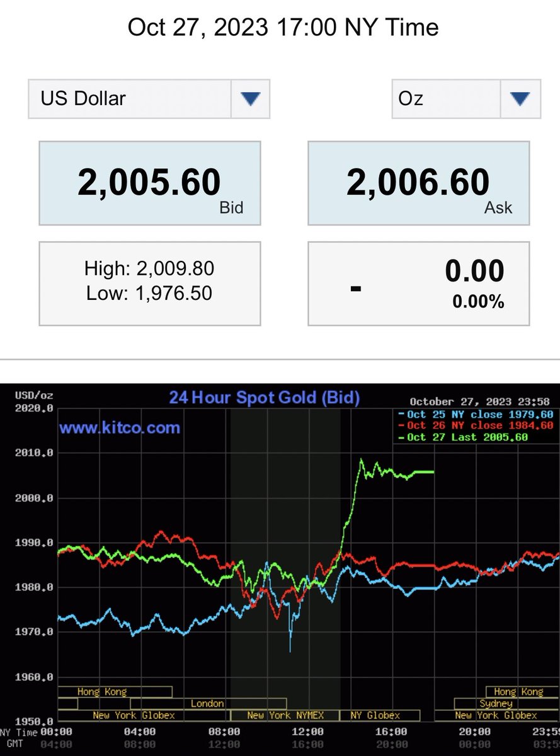The image size is (560, 756).
Task: Expand the currency list with its blue arrow
Action: click(250, 98)
